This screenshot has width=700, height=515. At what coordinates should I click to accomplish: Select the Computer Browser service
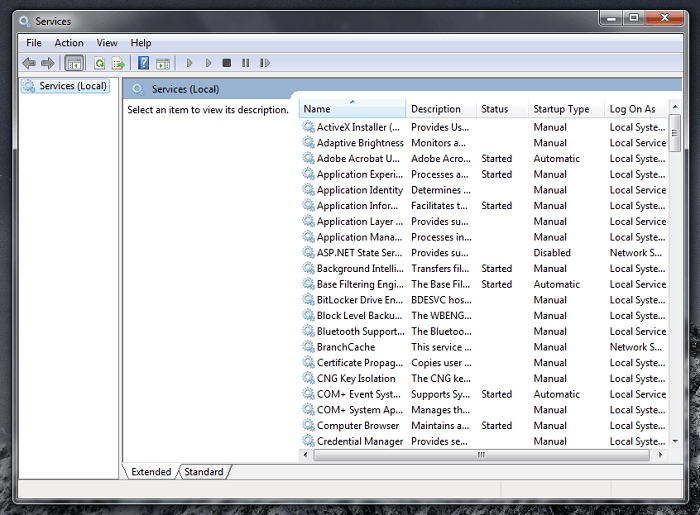coord(357,426)
